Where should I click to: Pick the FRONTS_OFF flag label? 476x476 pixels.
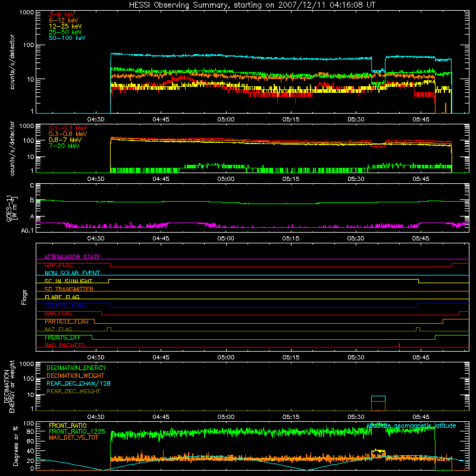[x=62, y=337]
